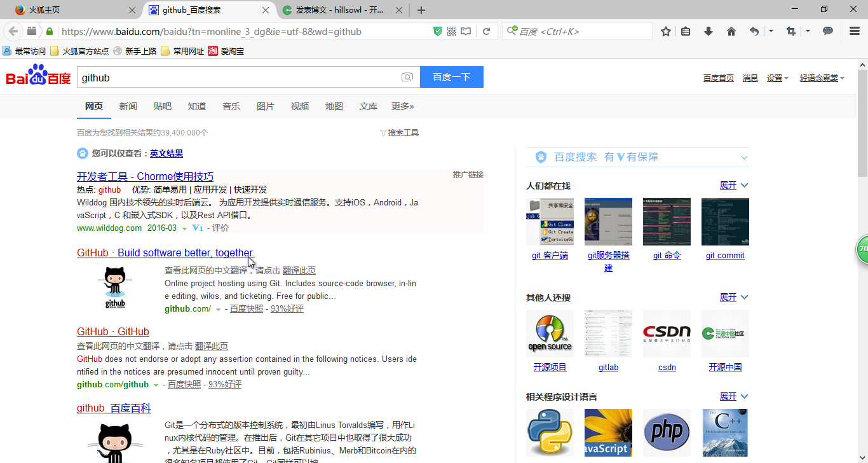This screenshot has width=868, height=463.
Task: Click the screenshot crop tool icon
Action: (791, 31)
